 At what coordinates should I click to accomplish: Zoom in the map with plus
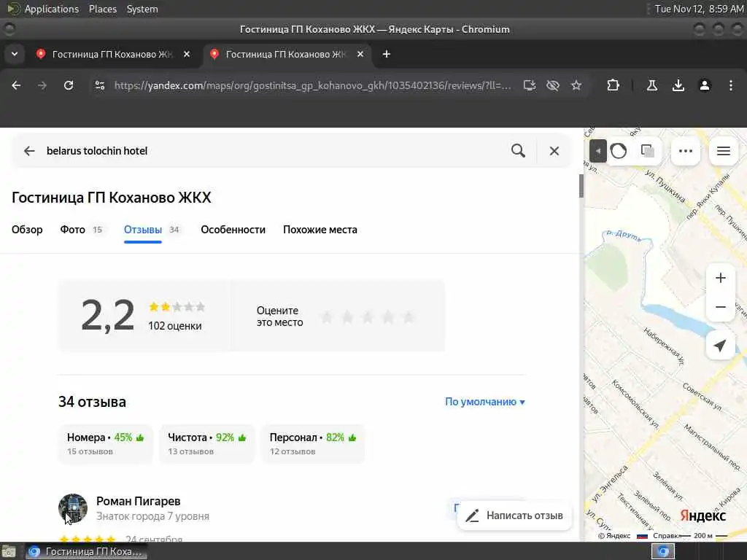point(720,278)
